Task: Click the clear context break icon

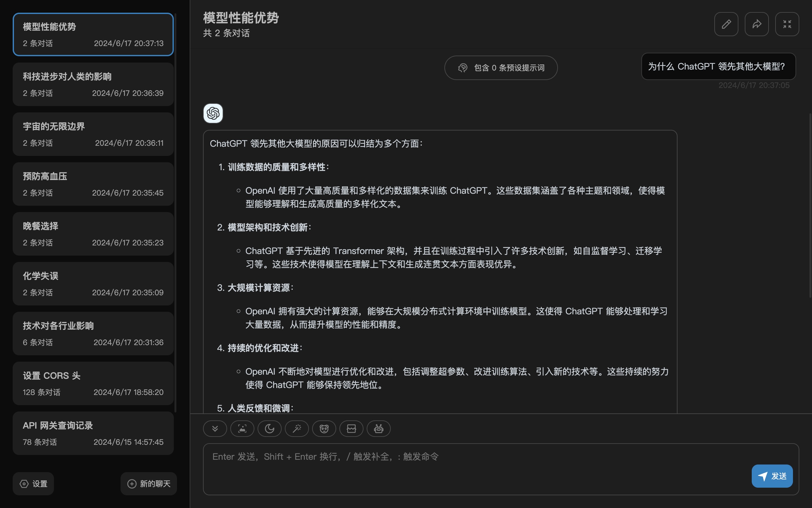Action: pos(351,429)
